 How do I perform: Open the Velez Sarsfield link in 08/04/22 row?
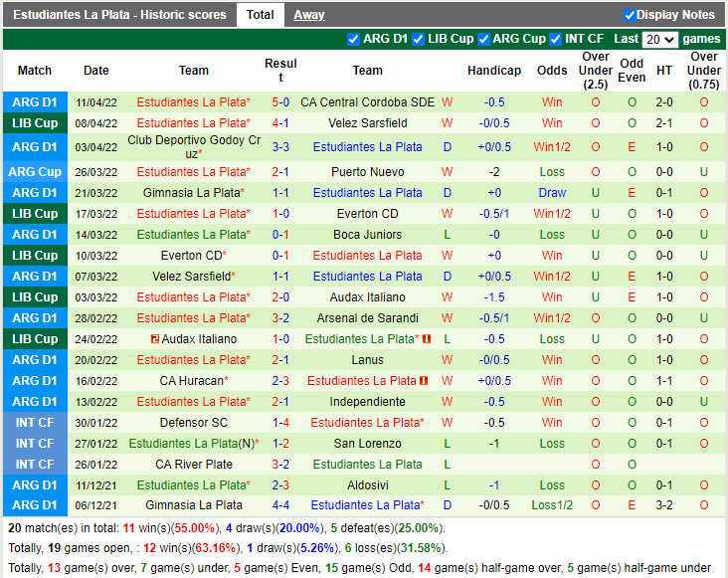coord(367,123)
